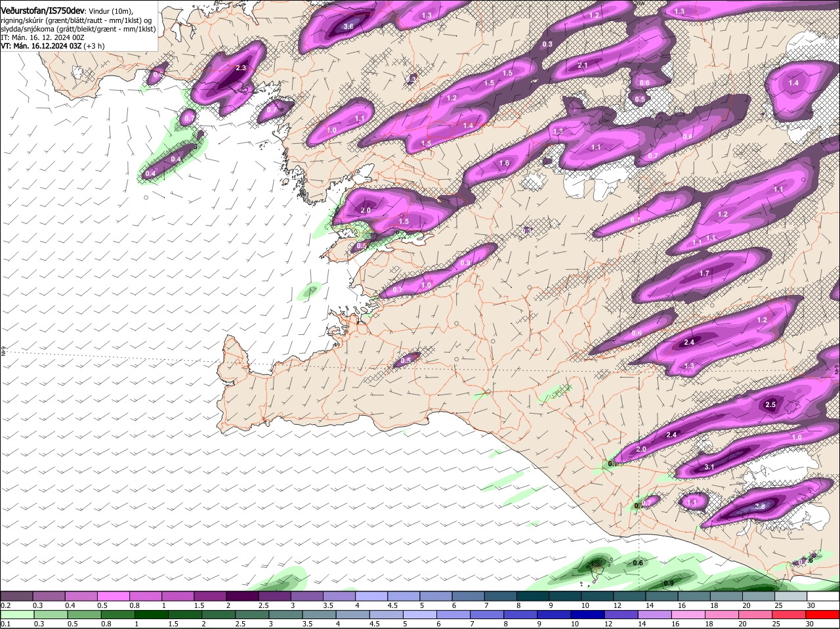This screenshot has width=840, height=629.
Task: Pick the 18 pink swatch in the lower legend row
Action: click(721, 615)
